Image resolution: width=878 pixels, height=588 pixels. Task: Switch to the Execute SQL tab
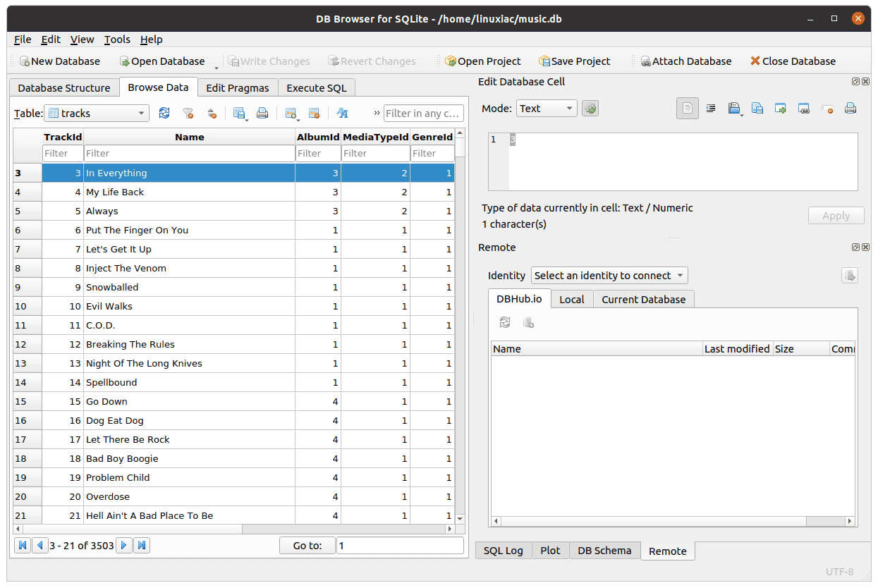tap(316, 87)
